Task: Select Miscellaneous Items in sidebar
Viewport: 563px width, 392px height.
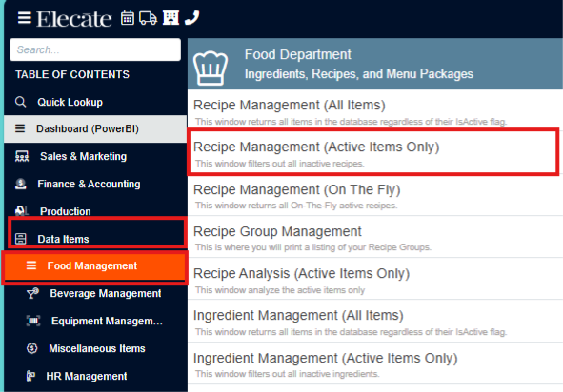Action: pos(95,348)
